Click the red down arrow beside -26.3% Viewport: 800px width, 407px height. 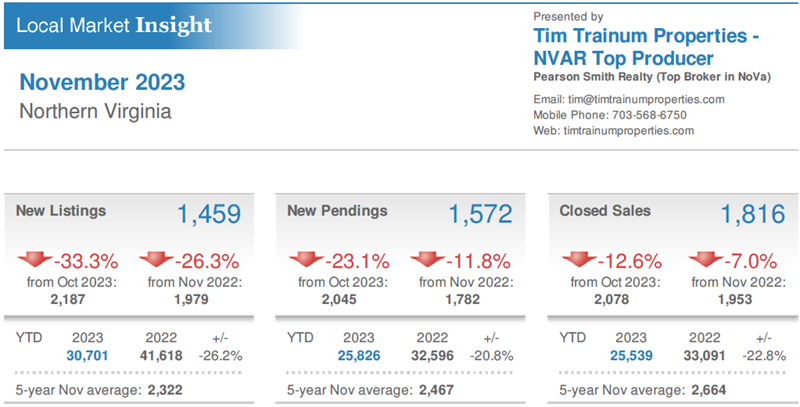coord(155,261)
